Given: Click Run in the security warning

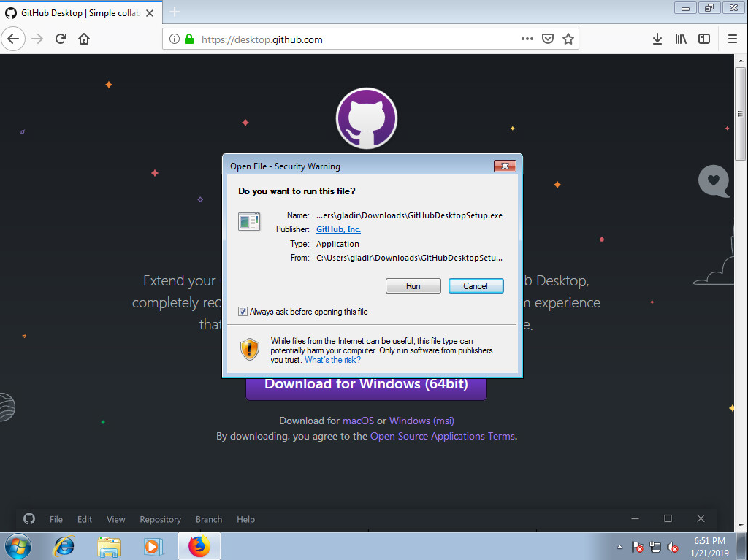Looking at the screenshot, I should point(413,285).
